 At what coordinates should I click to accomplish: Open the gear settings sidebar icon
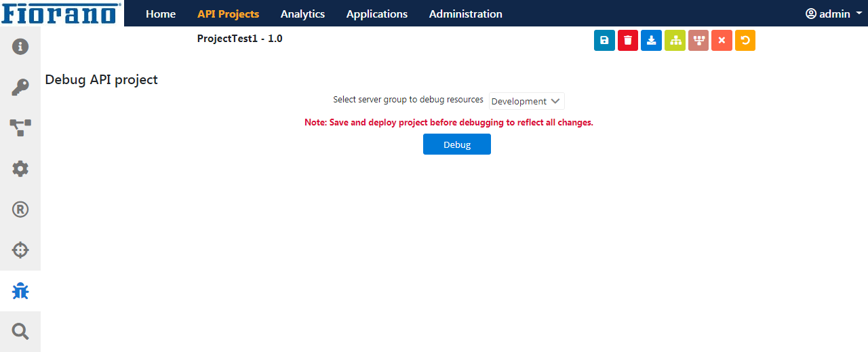20,168
